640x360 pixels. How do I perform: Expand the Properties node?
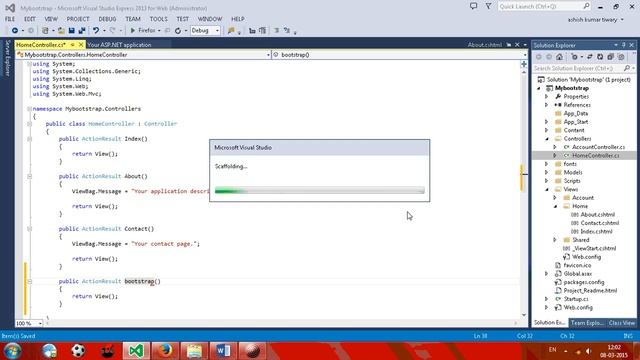pos(547,97)
